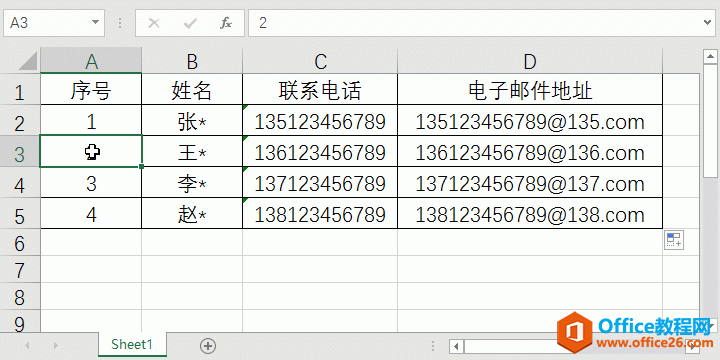This screenshot has width=720, height=360.
Task: Select the name cell 张*
Action: coord(192,121)
